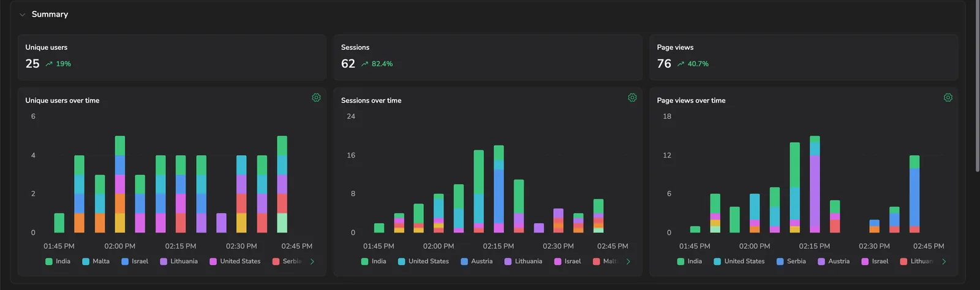Toggle Lithuania series in Unique users legend
The height and width of the screenshot is (290, 980).
[x=179, y=261]
